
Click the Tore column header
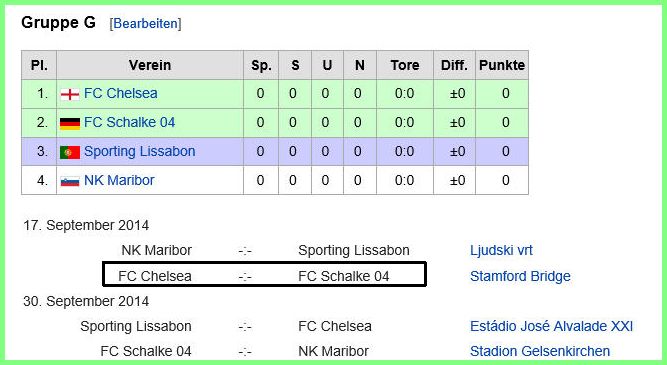[x=405, y=65]
